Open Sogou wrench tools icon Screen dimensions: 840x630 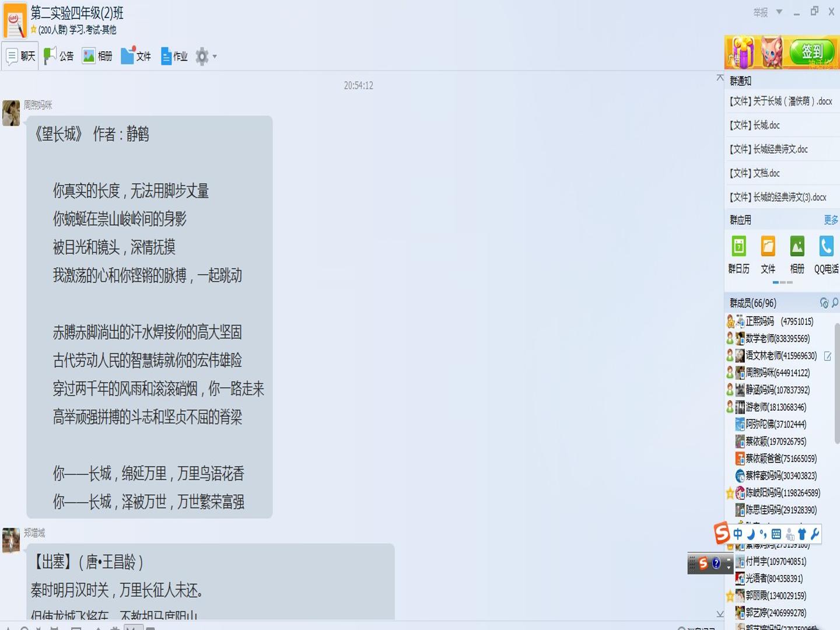point(815,534)
